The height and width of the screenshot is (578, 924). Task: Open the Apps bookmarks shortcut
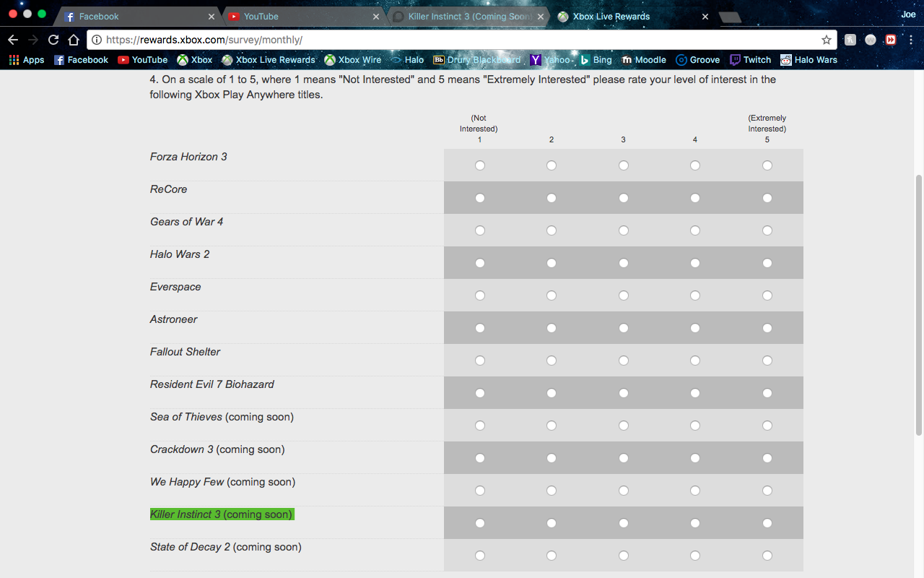[x=27, y=60]
